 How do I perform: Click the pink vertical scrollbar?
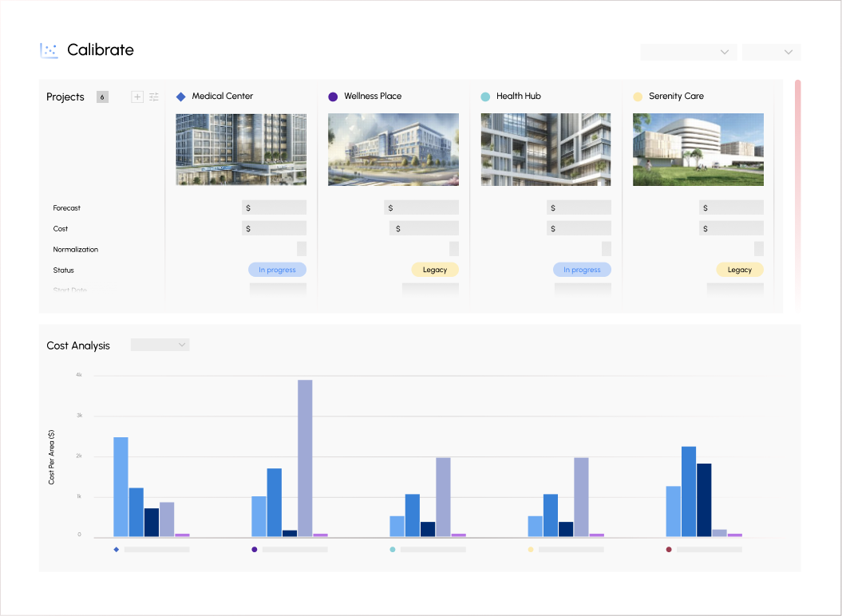point(797,192)
